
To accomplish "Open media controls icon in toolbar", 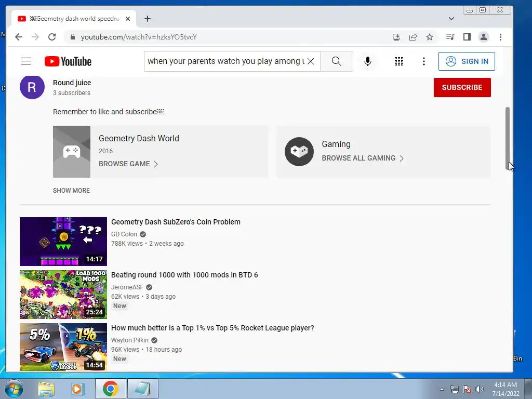I will 450,37.
